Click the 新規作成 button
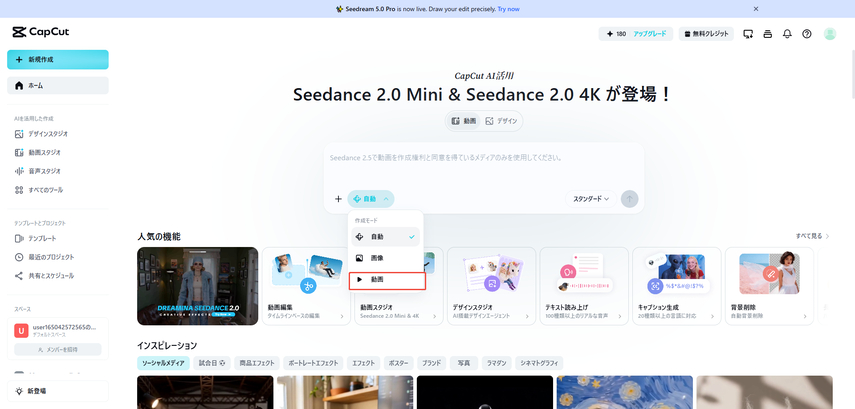Screen dimensions: 855x409 [x=58, y=59]
